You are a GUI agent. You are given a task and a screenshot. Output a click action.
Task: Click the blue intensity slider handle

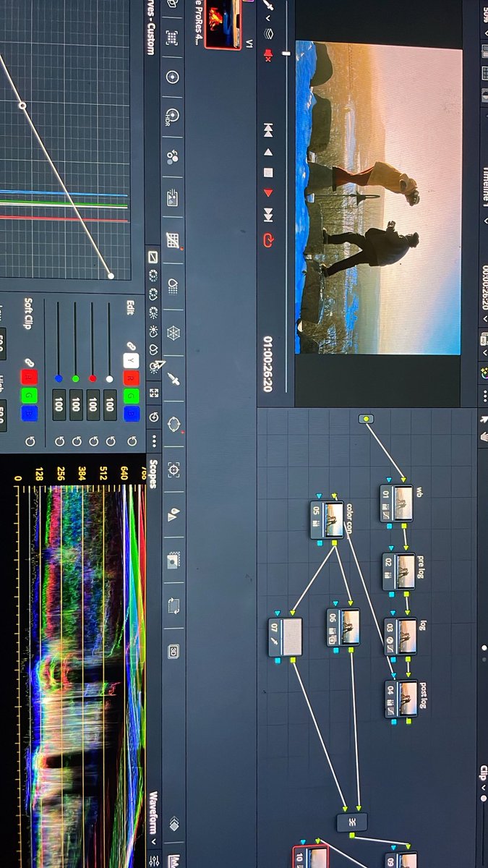point(59,378)
